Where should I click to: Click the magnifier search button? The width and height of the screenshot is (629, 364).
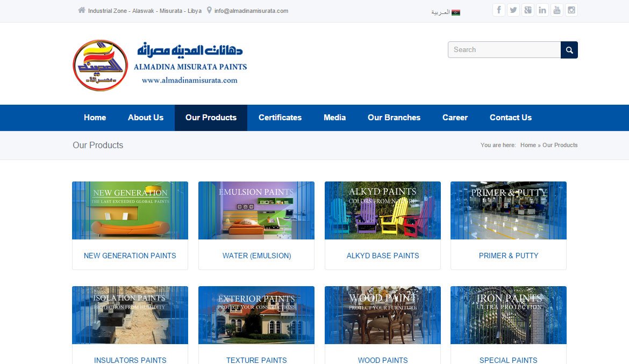[x=569, y=50]
